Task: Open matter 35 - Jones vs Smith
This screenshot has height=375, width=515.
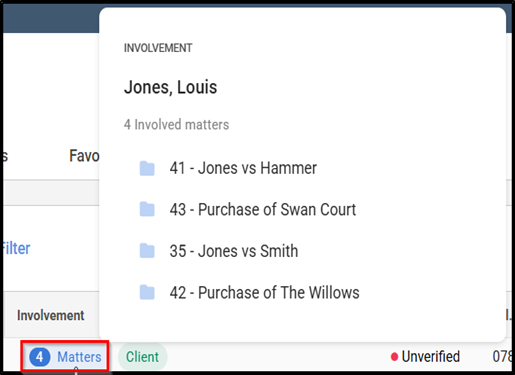Action: [234, 251]
